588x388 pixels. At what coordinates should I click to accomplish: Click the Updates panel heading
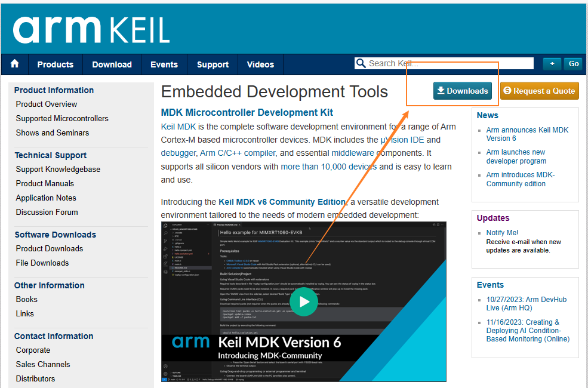tap(493, 218)
